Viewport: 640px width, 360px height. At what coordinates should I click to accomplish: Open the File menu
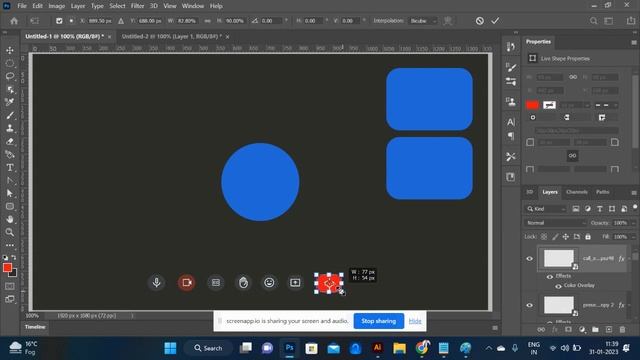22,6
